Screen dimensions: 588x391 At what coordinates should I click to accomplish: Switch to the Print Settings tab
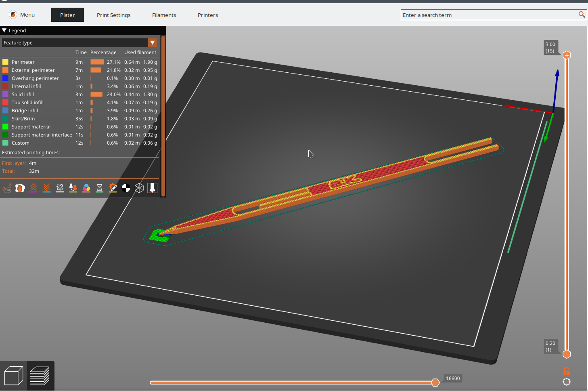pos(113,15)
